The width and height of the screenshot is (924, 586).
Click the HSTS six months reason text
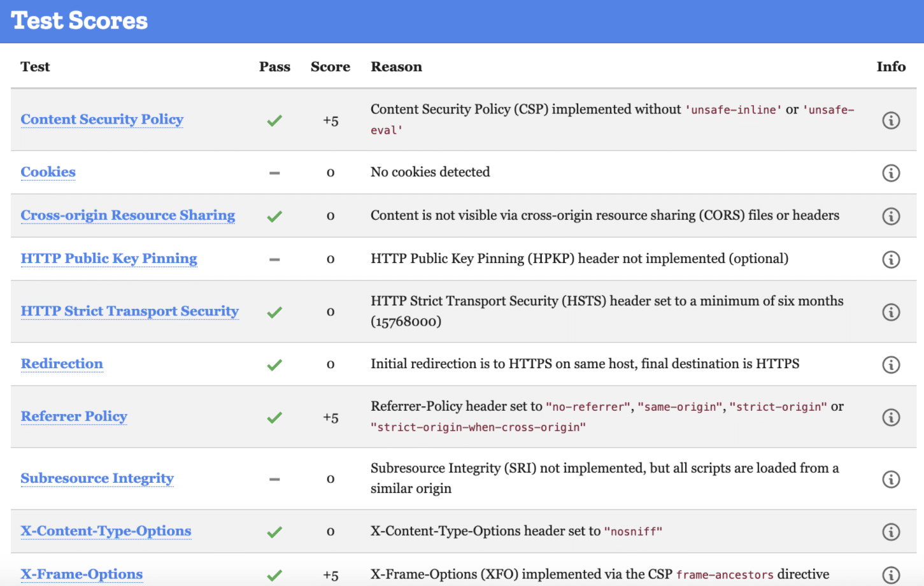click(607, 311)
